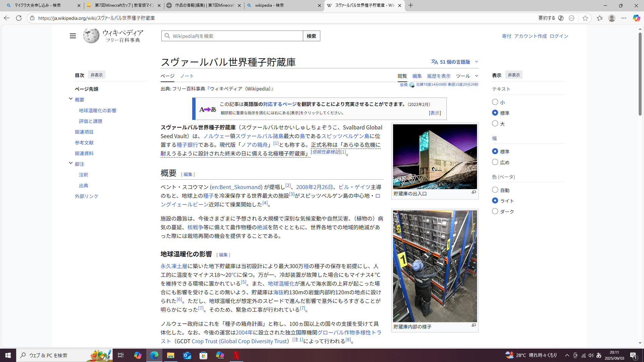The width and height of the screenshot is (644, 362).
Task: Click the 検索 search button
Action: (311, 36)
